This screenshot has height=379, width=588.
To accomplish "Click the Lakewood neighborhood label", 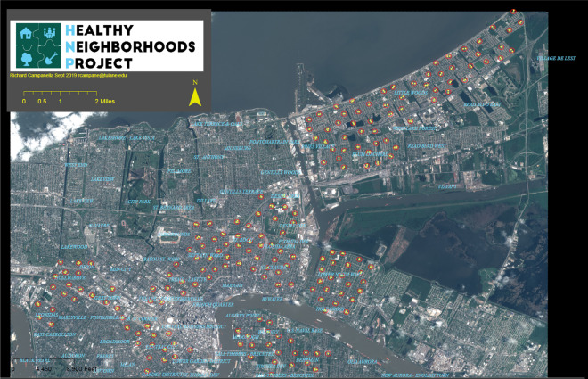I will 73,247.
